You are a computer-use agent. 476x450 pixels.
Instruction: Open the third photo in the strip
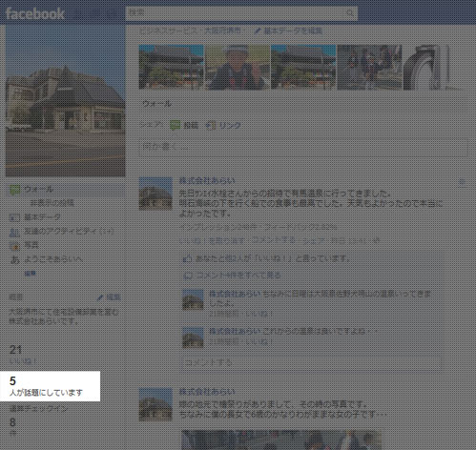click(x=303, y=67)
